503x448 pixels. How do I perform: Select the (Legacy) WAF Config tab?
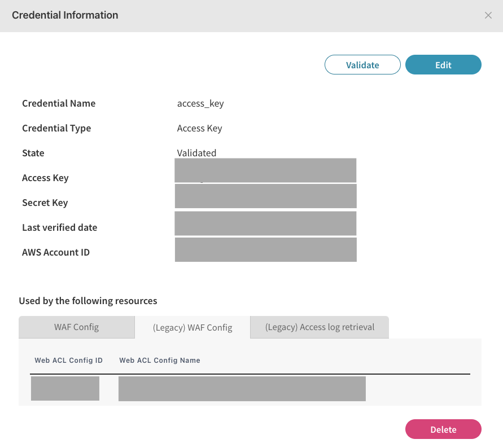click(193, 327)
